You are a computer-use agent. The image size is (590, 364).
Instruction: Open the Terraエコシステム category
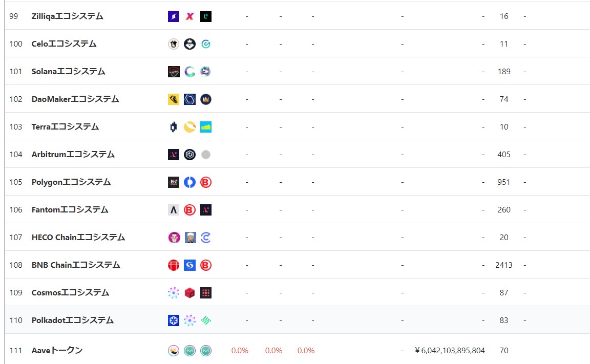65,127
